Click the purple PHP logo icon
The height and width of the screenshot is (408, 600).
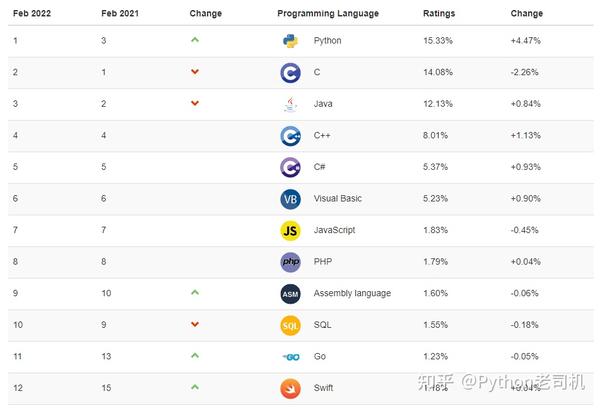coord(290,262)
